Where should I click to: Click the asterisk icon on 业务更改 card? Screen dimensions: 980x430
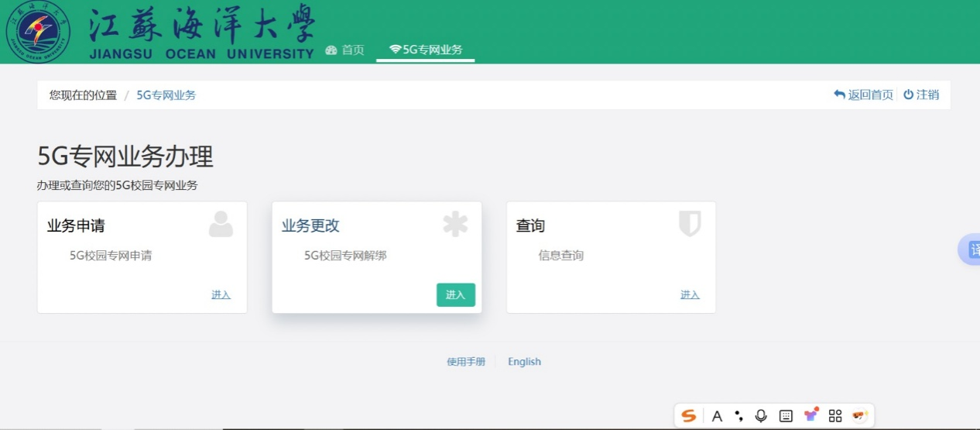455,224
